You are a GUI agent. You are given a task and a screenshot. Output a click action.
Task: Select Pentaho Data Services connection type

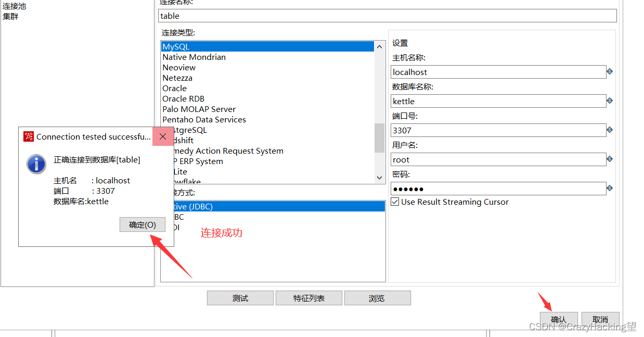(x=267, y=119)
